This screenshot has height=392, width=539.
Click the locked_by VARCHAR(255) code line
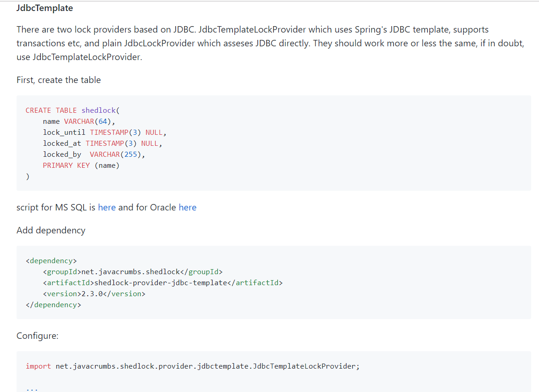pos(94,155)
